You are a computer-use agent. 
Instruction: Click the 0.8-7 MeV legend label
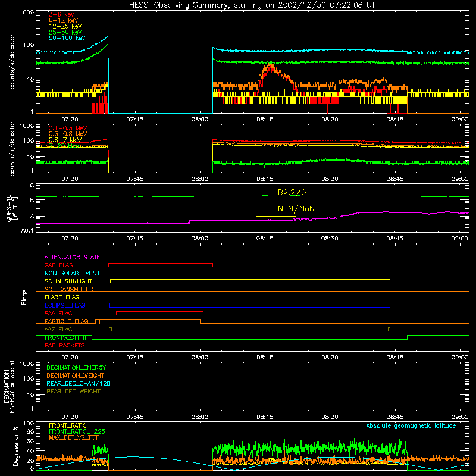pos(65,140)
